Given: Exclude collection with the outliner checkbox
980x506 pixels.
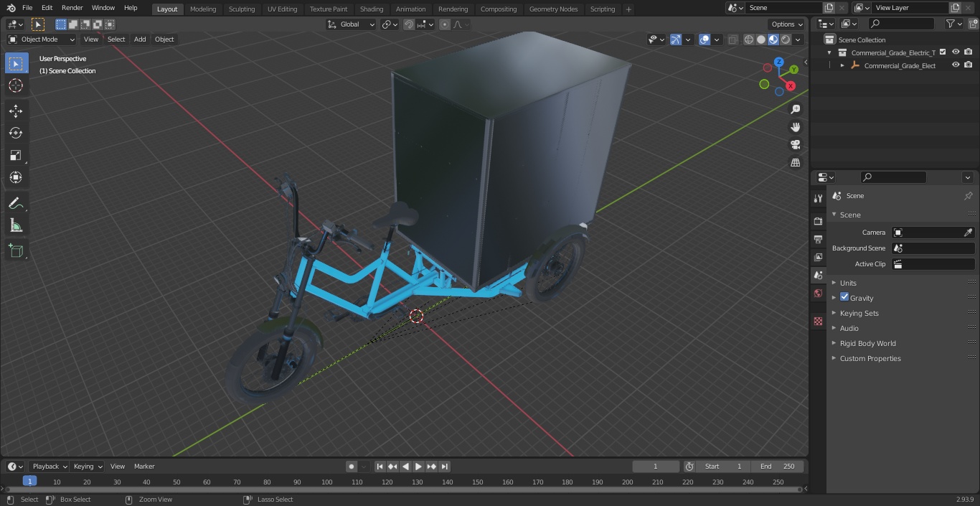Looking at the screenshot, I should 943,52.
